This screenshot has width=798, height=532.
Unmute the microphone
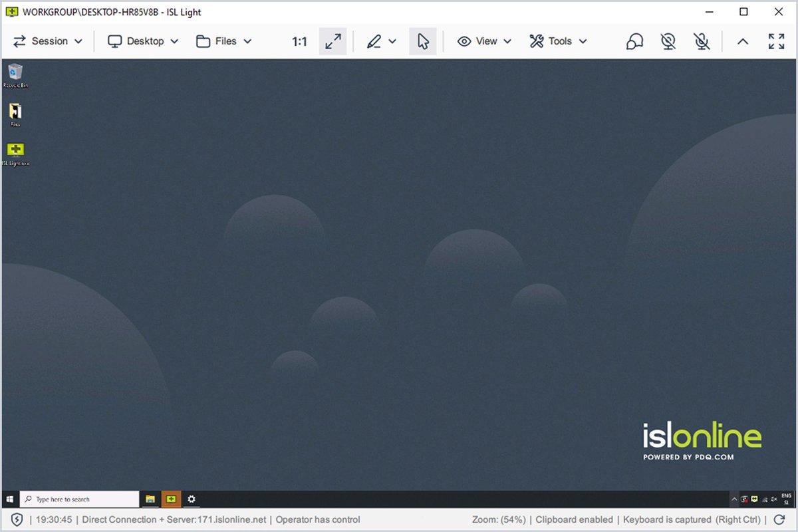point(702,41)
